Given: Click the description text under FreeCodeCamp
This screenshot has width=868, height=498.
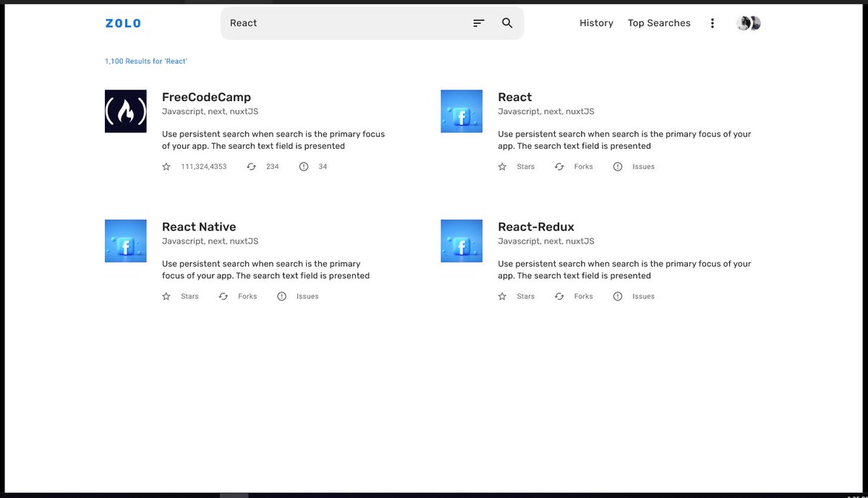Looking at the screenshot, I should [x=273, y=140].
